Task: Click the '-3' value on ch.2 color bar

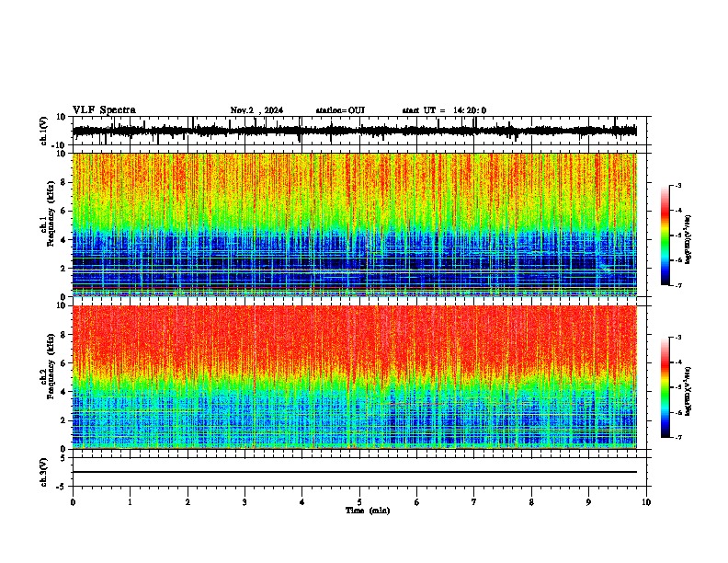Action: coord(677,338)
